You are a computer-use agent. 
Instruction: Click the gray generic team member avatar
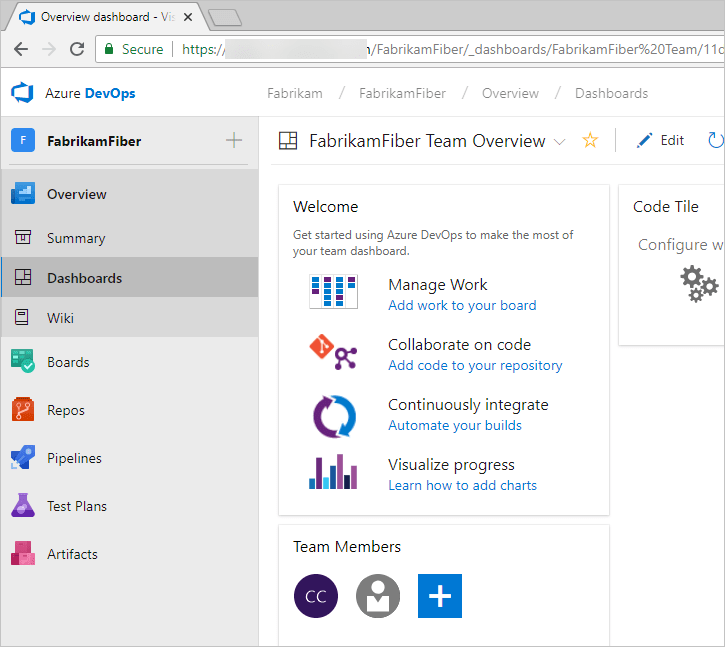click(378, 596)
